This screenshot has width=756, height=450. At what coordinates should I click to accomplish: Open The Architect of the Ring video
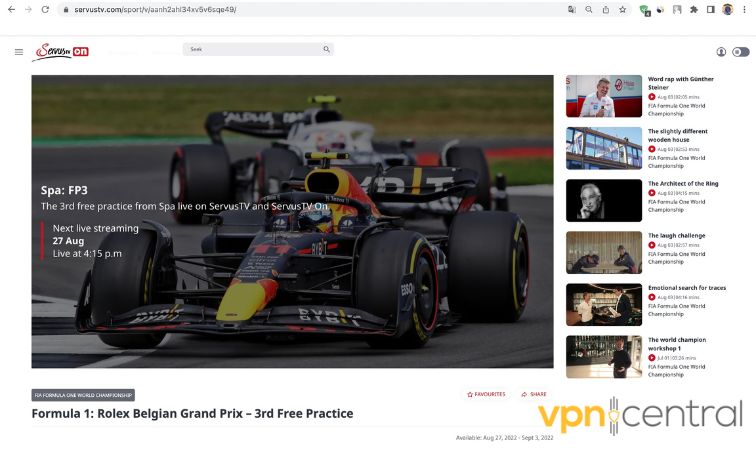click(x=604, y=200)
